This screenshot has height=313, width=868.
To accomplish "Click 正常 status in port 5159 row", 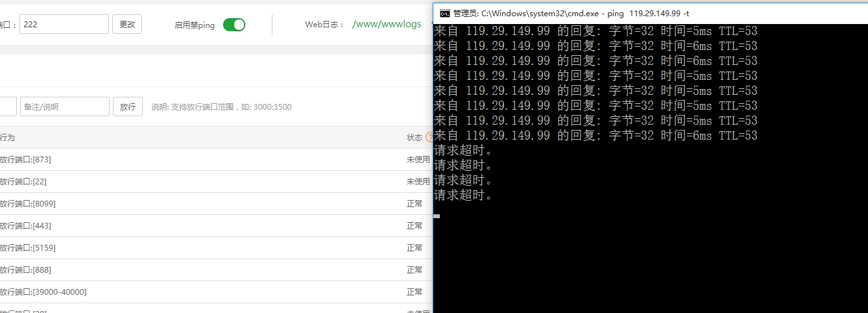I will 415,248.
